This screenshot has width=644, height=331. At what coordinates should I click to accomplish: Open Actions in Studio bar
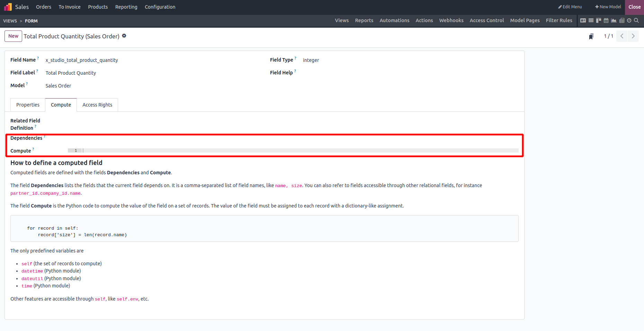pos(424,20)
